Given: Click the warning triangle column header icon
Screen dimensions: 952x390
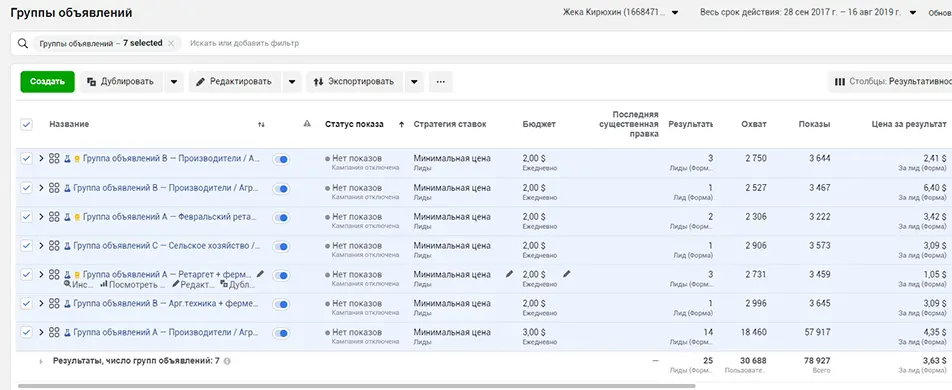Looking at the screenshot, I should tap(307, 124).
